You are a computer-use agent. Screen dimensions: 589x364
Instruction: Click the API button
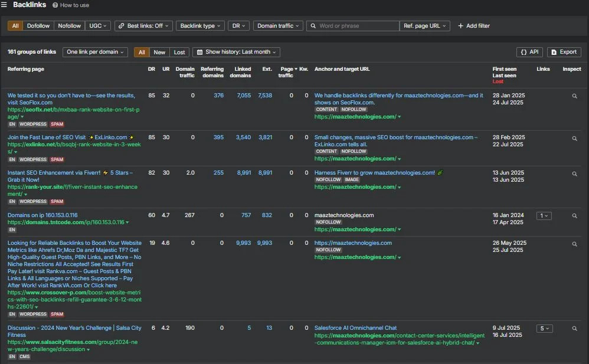(x=529, y=53)
